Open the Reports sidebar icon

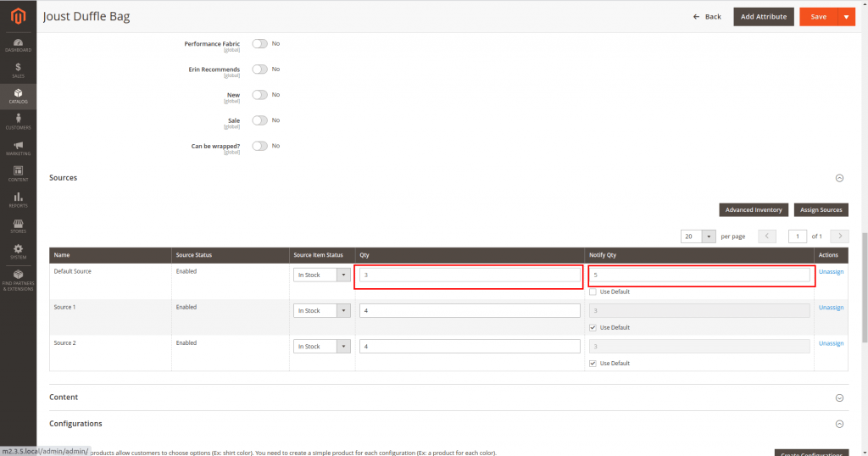(18, 200)
